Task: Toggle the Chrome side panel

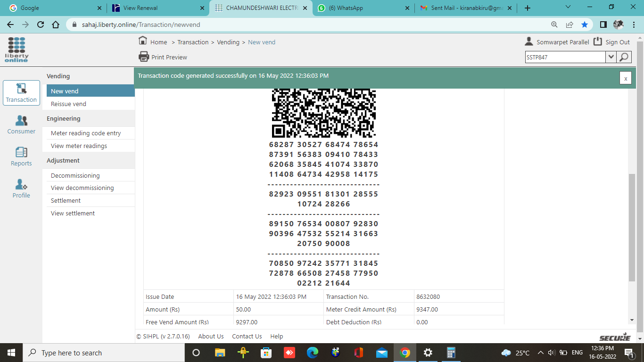Action: pyautogui.click(x=603, y=25)
